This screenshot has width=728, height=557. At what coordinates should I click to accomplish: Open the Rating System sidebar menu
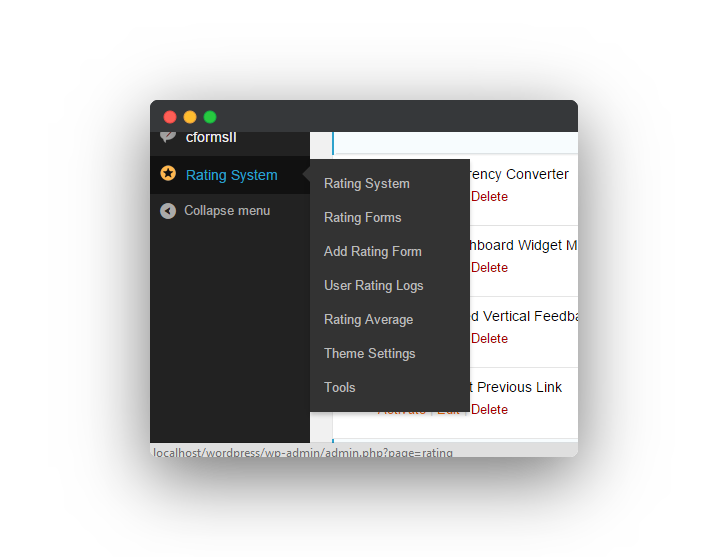click(230, 175)
